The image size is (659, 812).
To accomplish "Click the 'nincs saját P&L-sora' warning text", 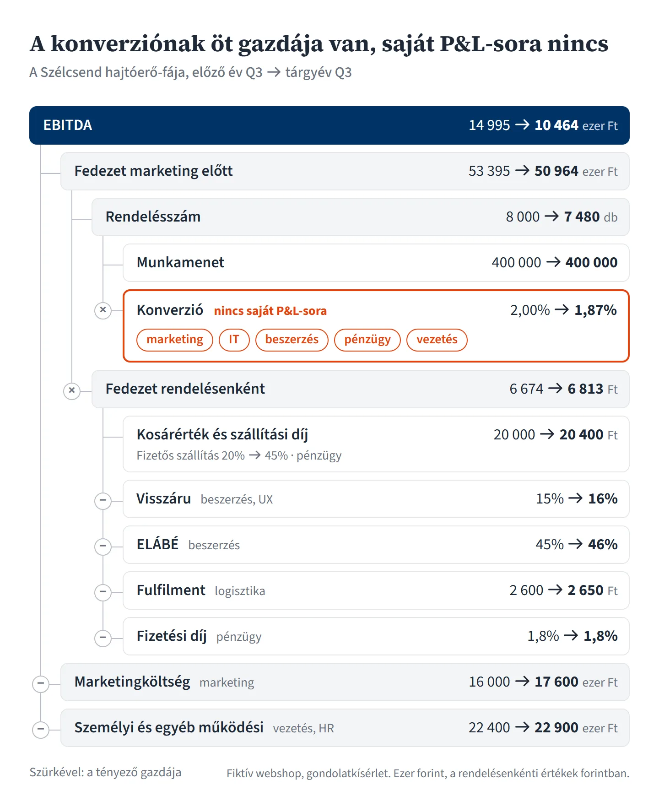I will tap(270, 311).
